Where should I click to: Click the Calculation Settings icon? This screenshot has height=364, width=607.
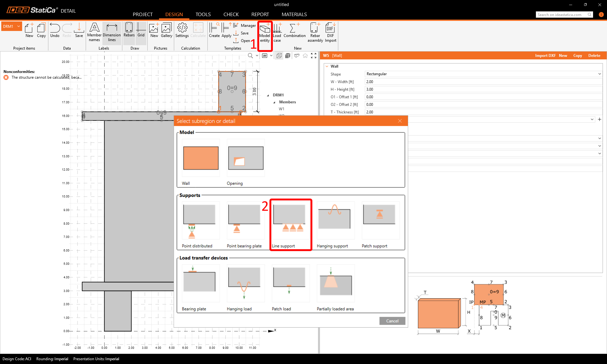[182, 31]
